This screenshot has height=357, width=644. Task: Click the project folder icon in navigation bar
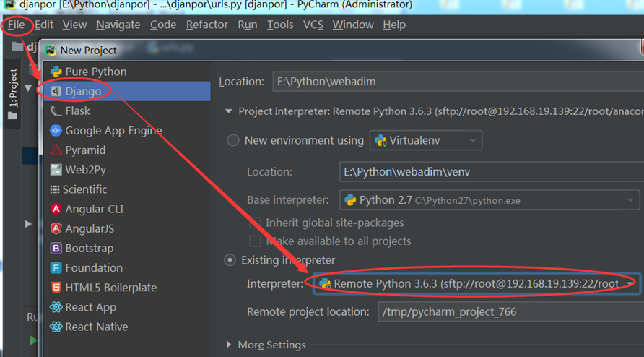click(x=17, y=46)
